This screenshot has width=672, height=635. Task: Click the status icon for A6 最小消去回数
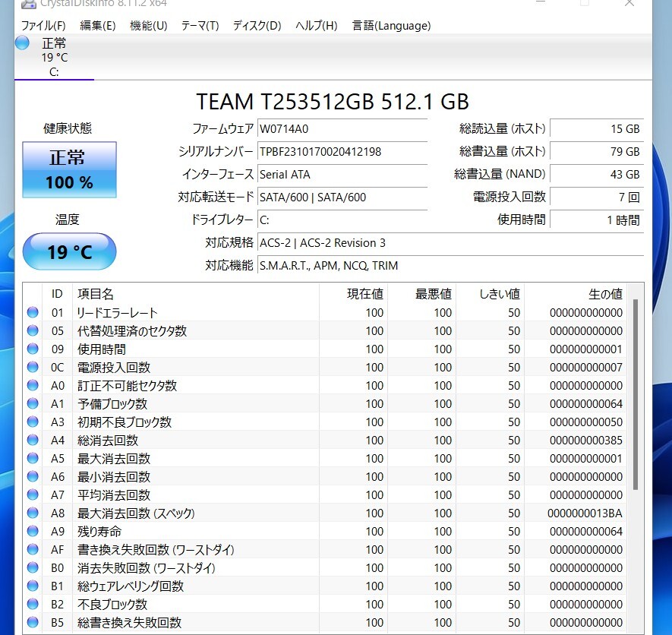33,476
